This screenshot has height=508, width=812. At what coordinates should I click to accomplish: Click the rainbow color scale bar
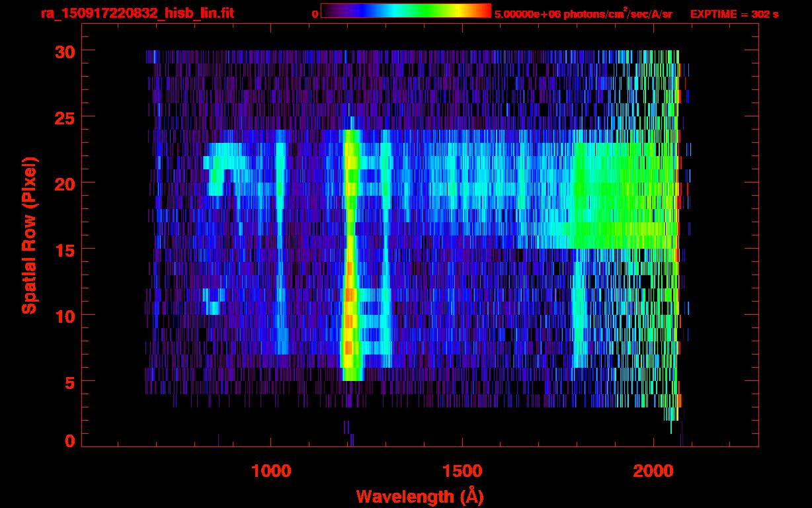tap(406, 11)
